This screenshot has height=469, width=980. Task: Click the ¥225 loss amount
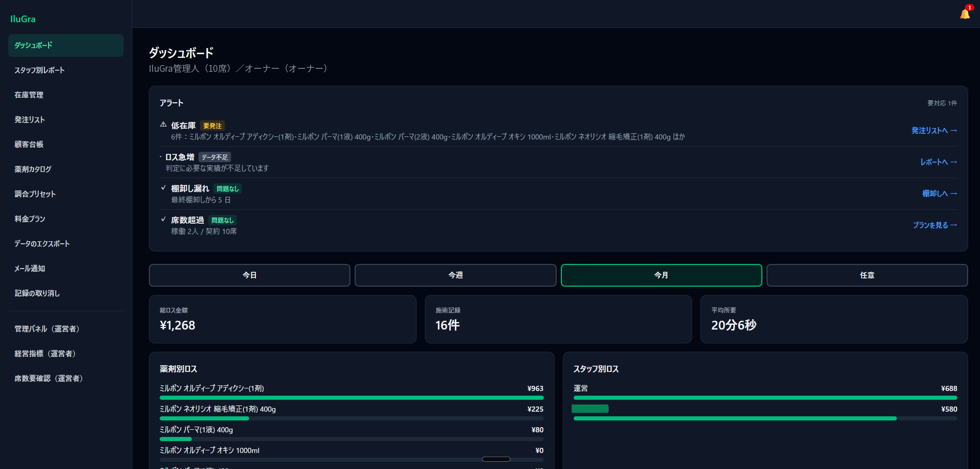[535, 409]
